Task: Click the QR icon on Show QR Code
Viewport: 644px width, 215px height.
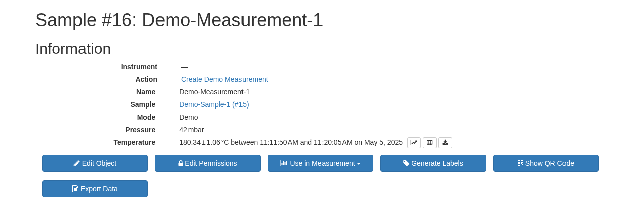Action: [520, 163]
